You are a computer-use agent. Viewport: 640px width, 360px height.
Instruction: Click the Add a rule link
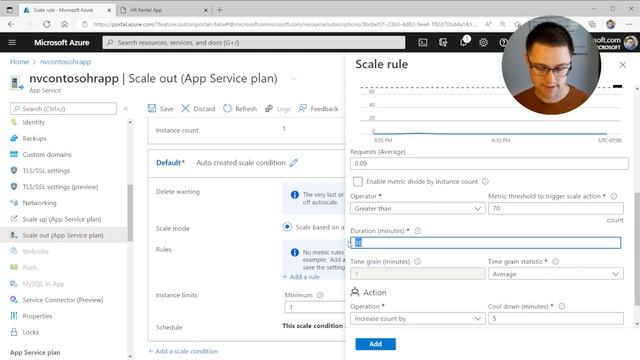click(301, 277)
